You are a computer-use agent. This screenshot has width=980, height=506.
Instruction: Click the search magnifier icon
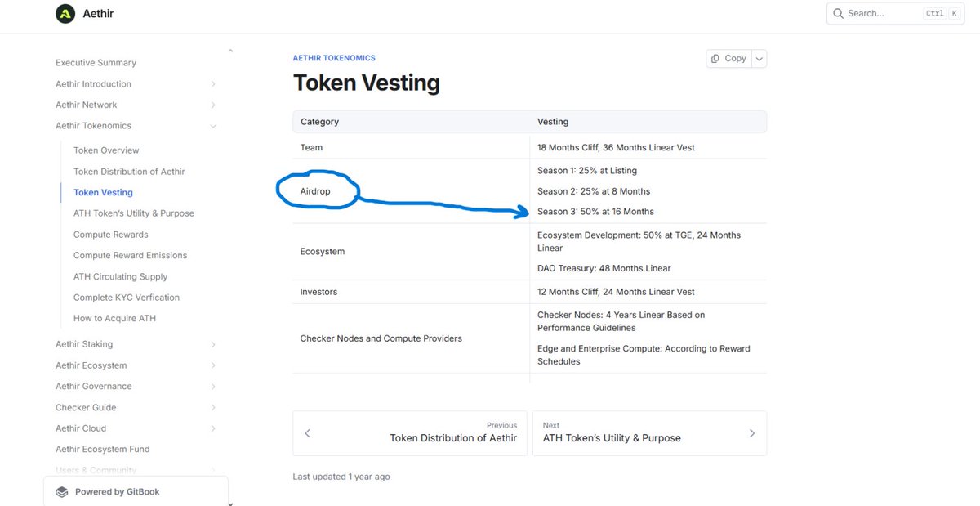[x=838, y=13]
